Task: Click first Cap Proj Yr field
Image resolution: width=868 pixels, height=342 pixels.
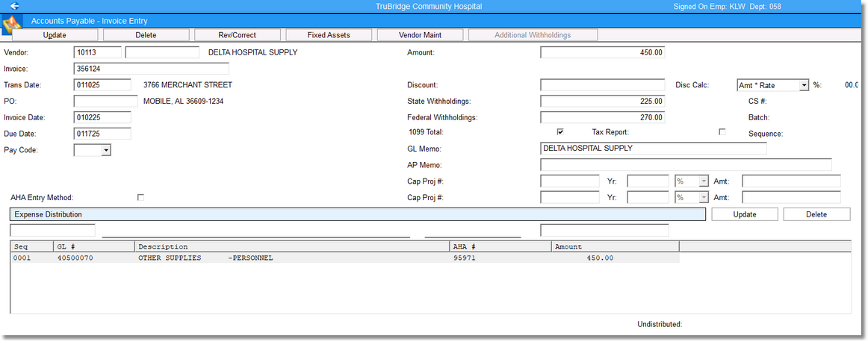Action: click(x=648, y=181)
